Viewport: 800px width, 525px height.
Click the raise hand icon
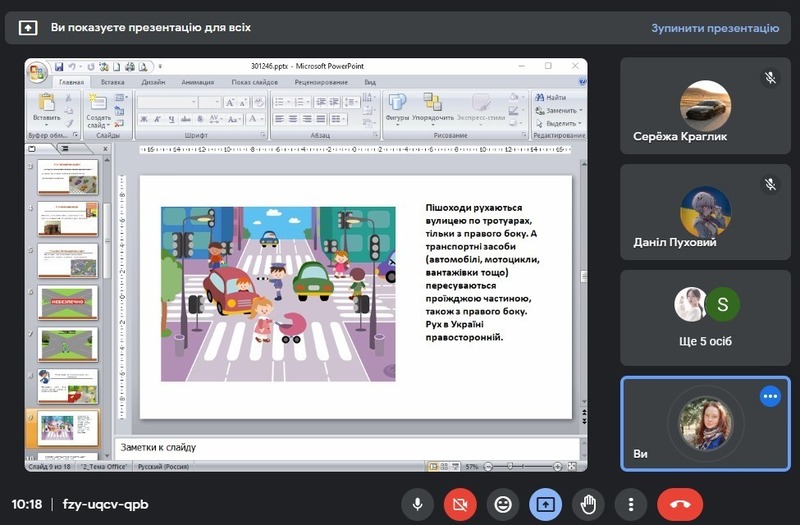click(589, 504)
